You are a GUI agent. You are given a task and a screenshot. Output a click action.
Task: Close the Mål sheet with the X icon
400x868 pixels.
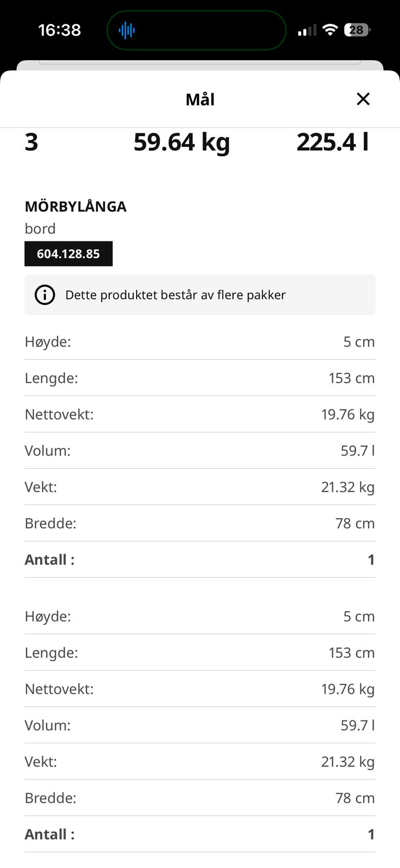(x=363, y=99)
